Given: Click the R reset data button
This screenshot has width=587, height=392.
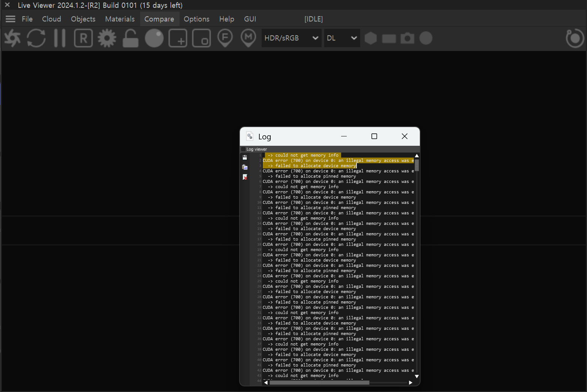Looking at the screenshot, I should click(83, 38).
